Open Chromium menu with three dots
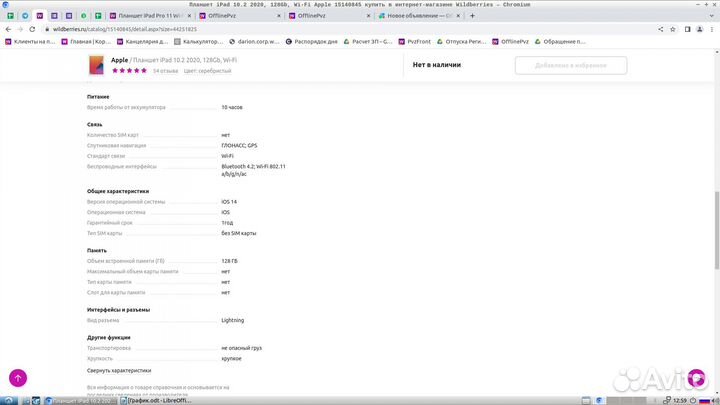The image size is (720, 405). (x=711, y=30)
